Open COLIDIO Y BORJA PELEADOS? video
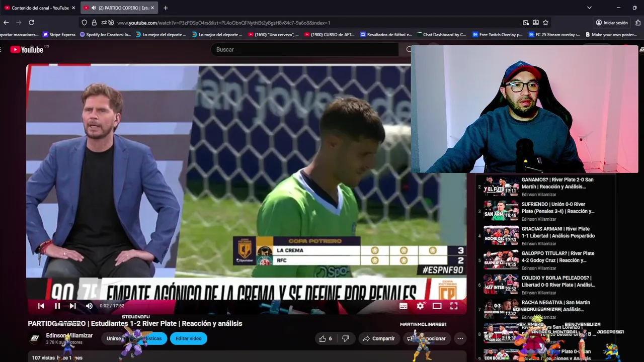Image resolution: width=644 pixels, height=362 pixels. pyautogui.click(x=558, y=281)
